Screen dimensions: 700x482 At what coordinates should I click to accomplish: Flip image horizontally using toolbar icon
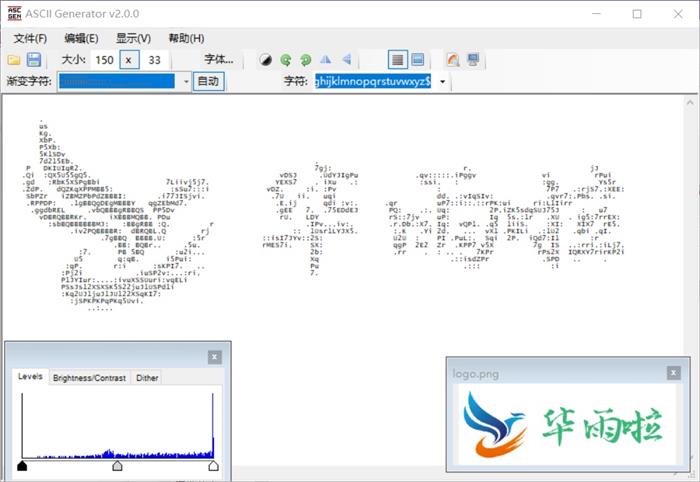click(x=326, y=60)
